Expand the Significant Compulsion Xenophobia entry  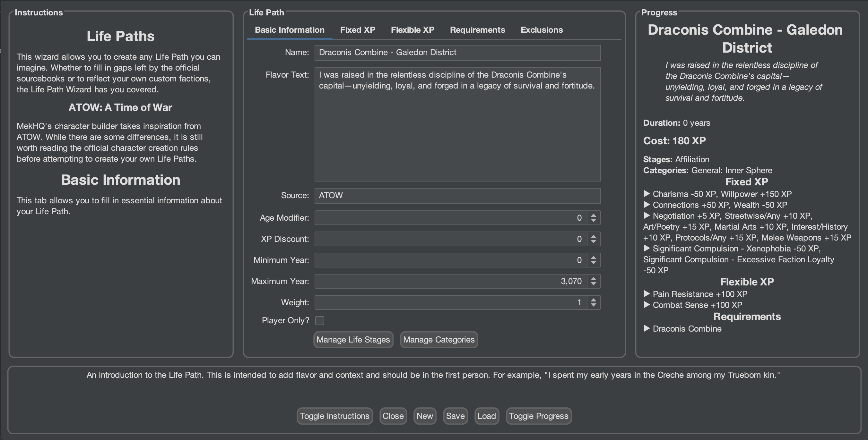pyautogui.click(x=647, y=248)
